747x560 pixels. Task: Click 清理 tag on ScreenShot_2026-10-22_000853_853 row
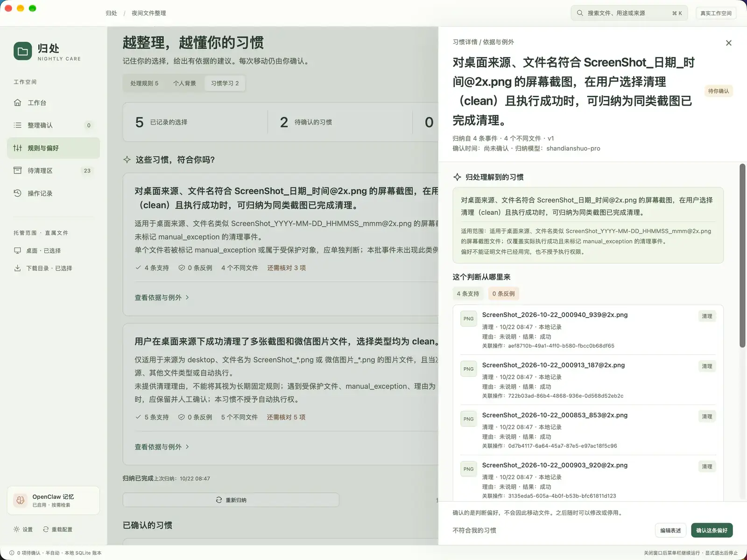(707, 417)
